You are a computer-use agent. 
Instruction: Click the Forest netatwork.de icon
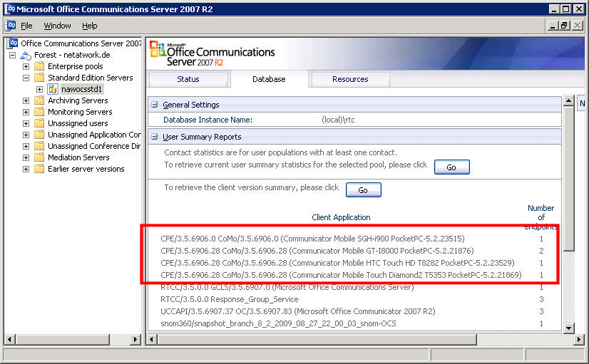click(x=26, y=55)
